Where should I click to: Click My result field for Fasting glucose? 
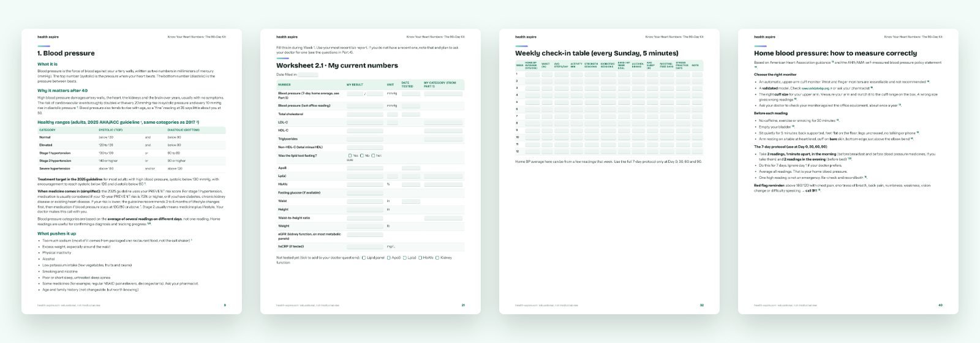tap(365, 193)
